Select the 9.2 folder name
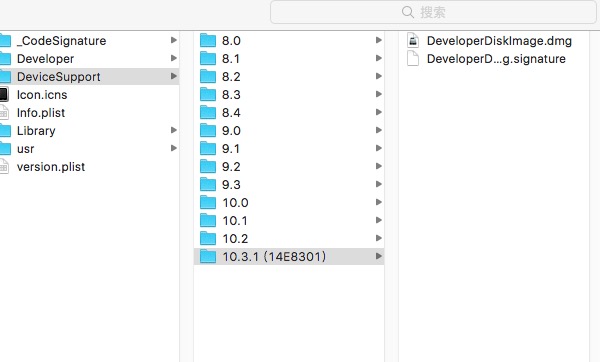Image resolution: width=600 pixels, height=362 pixels. (x=231, y=166)
